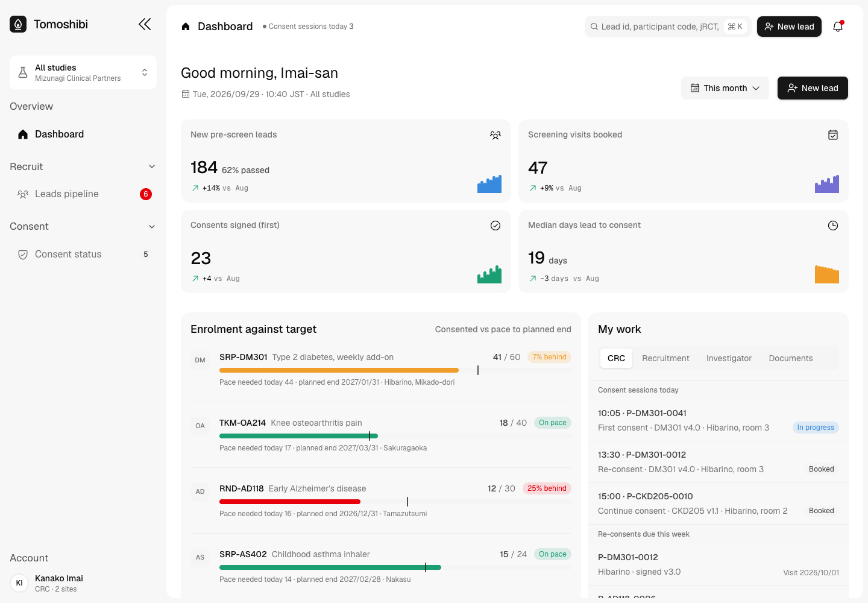Switch to the Recruitment tab
This screenshot has width=868, height=603.
[665, 358]
